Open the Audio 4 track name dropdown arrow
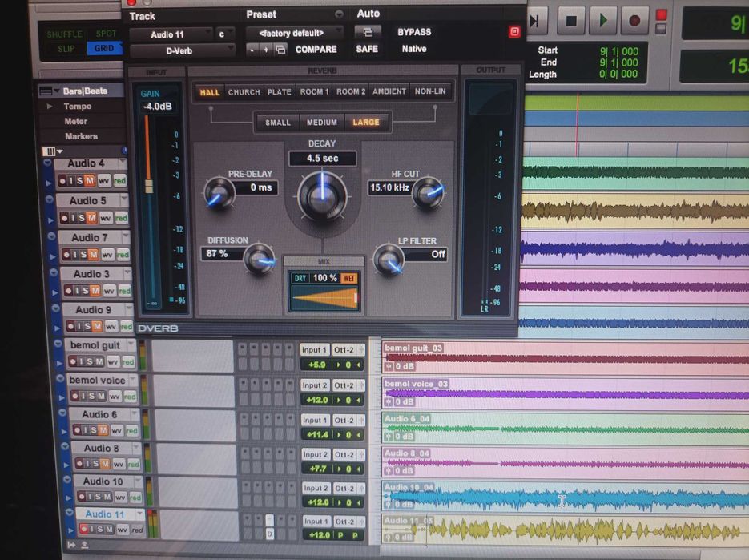749x560 pixels. (123, 163)
